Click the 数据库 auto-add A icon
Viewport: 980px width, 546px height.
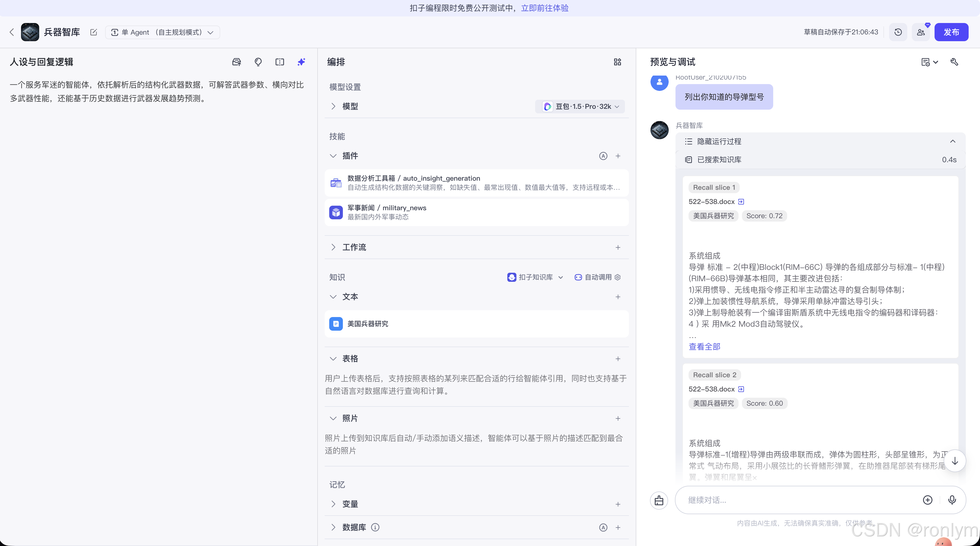coord(603,527)
